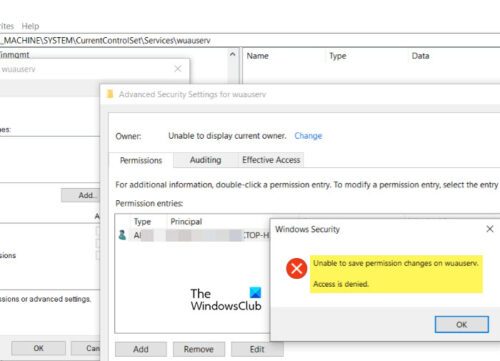500x361 pixels.
Task: Switch to the Permissions tab
Action: pos(141,160)
